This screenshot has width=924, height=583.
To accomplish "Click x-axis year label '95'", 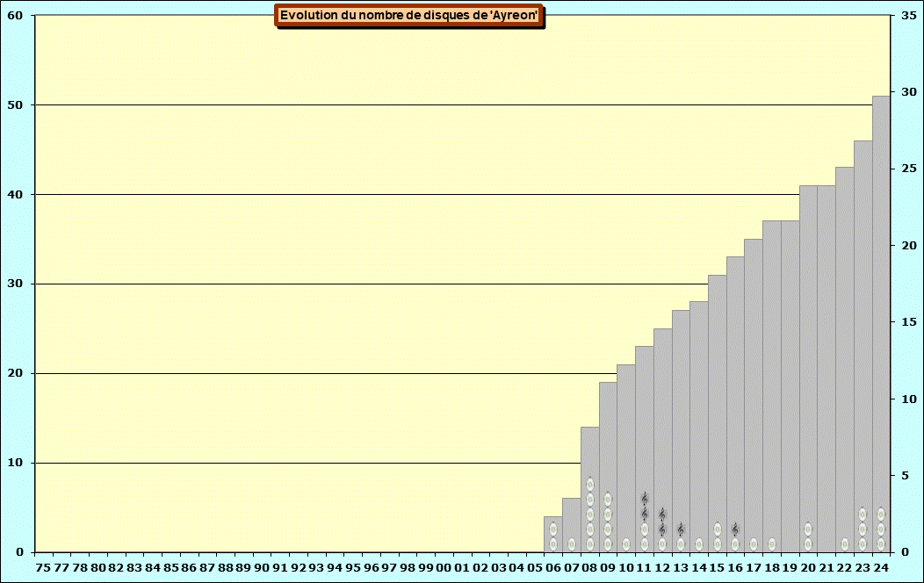I will 352,567.
